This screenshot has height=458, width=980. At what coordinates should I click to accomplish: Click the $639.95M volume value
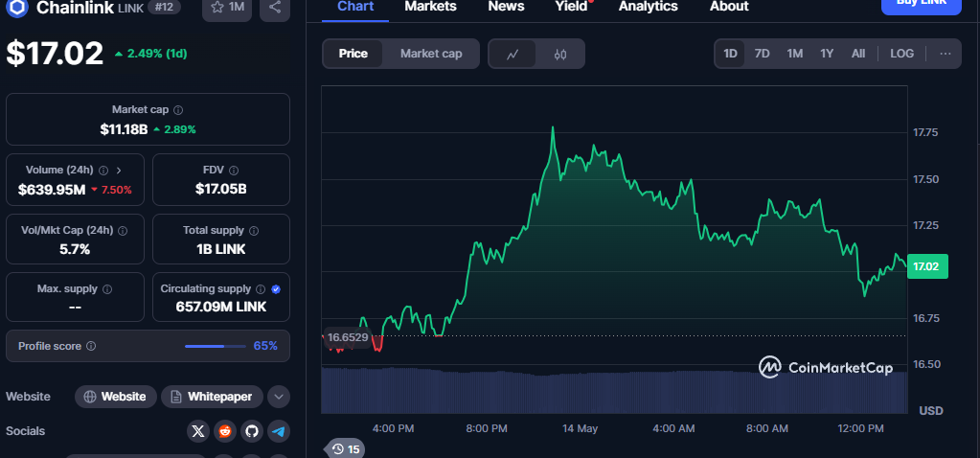pyautogui.click(x=52, y=190)
